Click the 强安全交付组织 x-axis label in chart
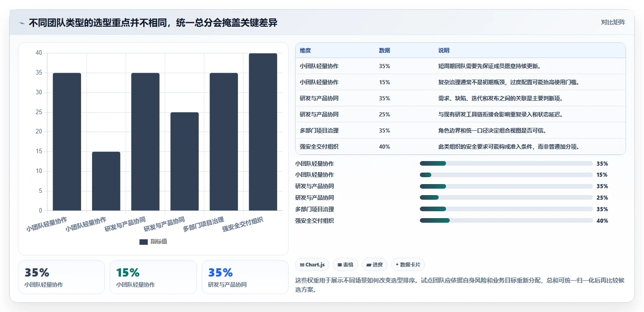This screenshot has width=644, height=312. coord(243,225)
